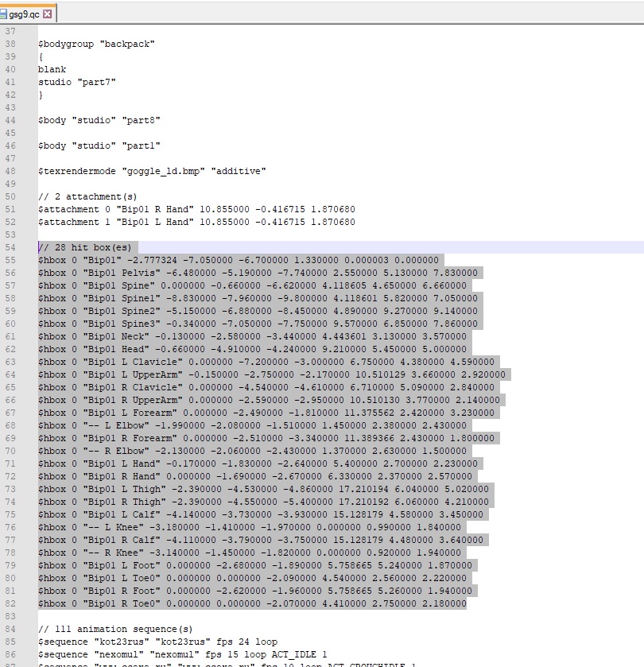Click the $hbox "Bip01 L Calf" line

tap(261, 514)
